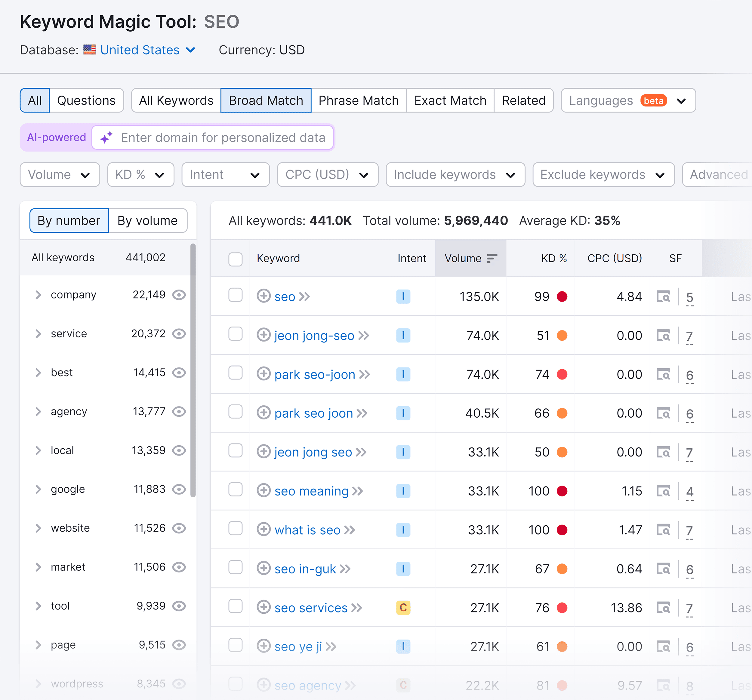This screenshot has height=700, width=752.
Task: Select the Broad Match tab
Action: tap(267, 101)
